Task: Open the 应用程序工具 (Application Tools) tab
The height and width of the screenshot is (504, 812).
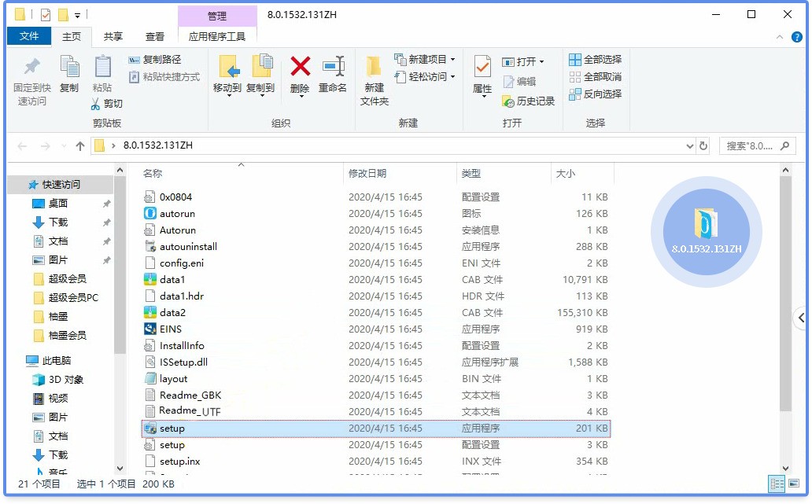Action: point(218,36)
